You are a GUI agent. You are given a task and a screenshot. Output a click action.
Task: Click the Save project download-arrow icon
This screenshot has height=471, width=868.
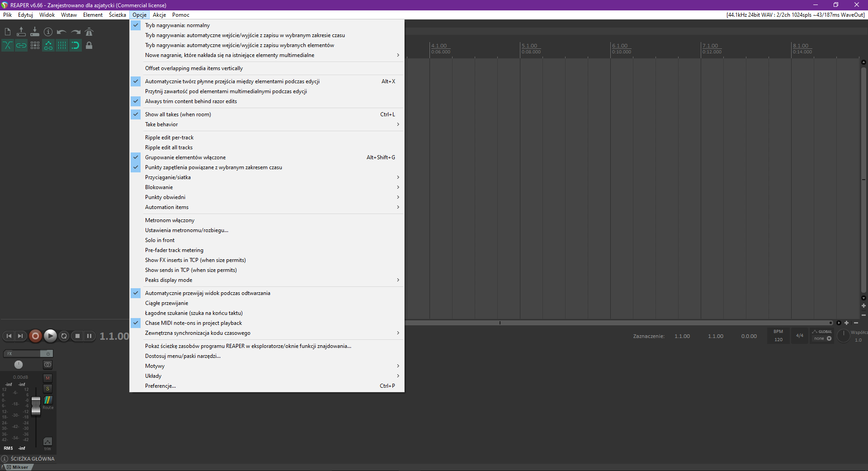[35, 32]
